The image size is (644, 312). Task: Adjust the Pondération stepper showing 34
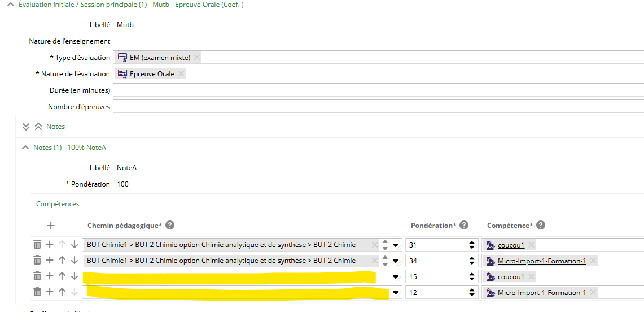tap(472, 261)
